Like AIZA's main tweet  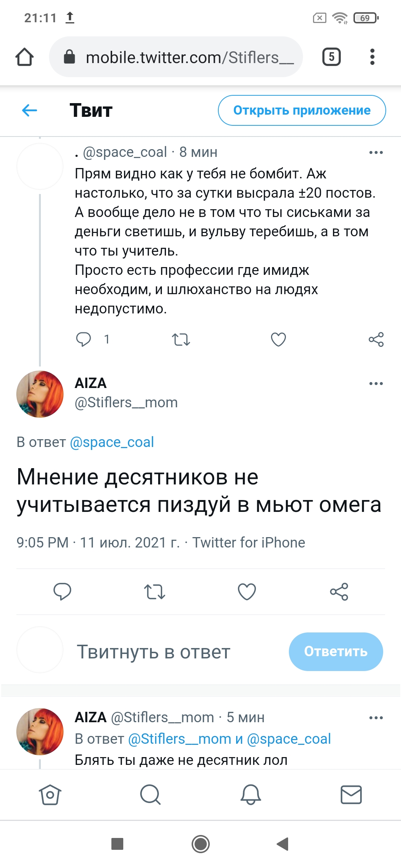[247, 592]
